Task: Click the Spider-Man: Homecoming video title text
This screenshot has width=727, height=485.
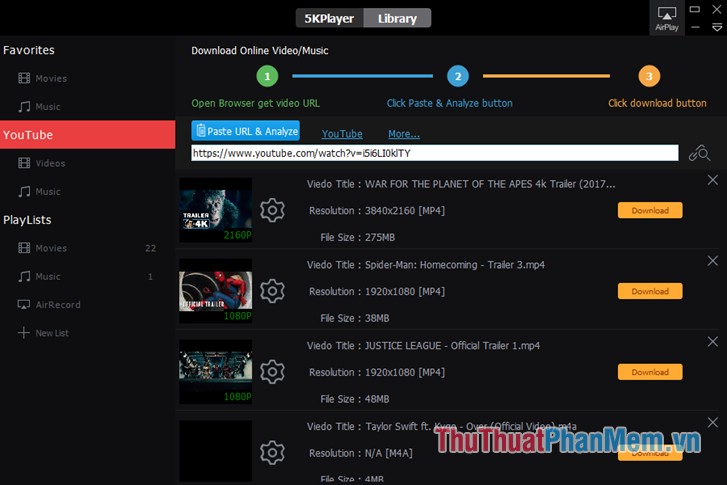Action: [x=455, y=265]
